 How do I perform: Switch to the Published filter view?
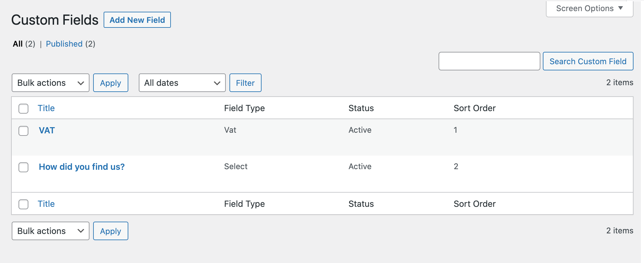(64, 44)
